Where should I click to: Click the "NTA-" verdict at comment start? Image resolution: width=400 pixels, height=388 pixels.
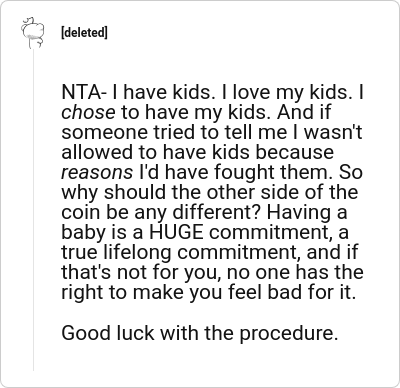pyautogui.click(x=84, y=92)
